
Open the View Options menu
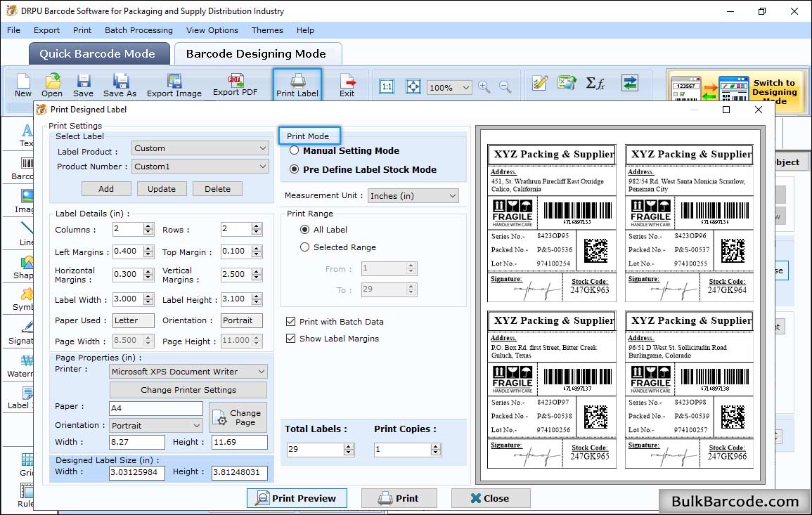coord(212,30)
